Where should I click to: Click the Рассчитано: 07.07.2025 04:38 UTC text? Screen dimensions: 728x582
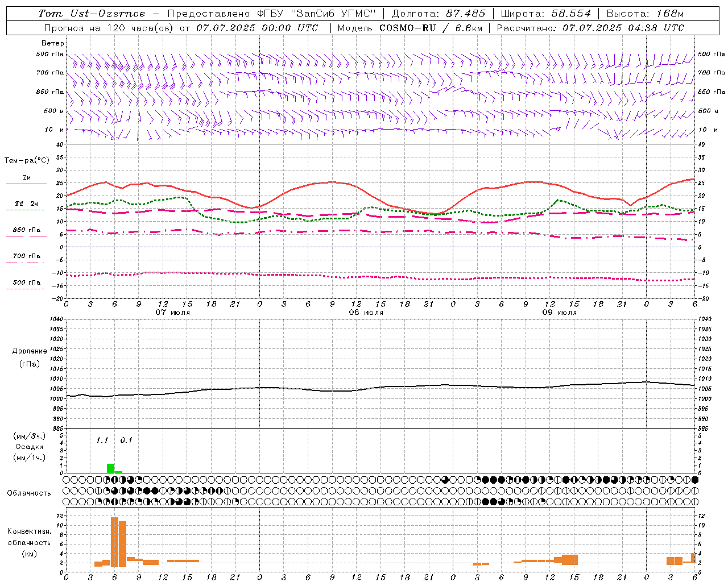point(590,28)
